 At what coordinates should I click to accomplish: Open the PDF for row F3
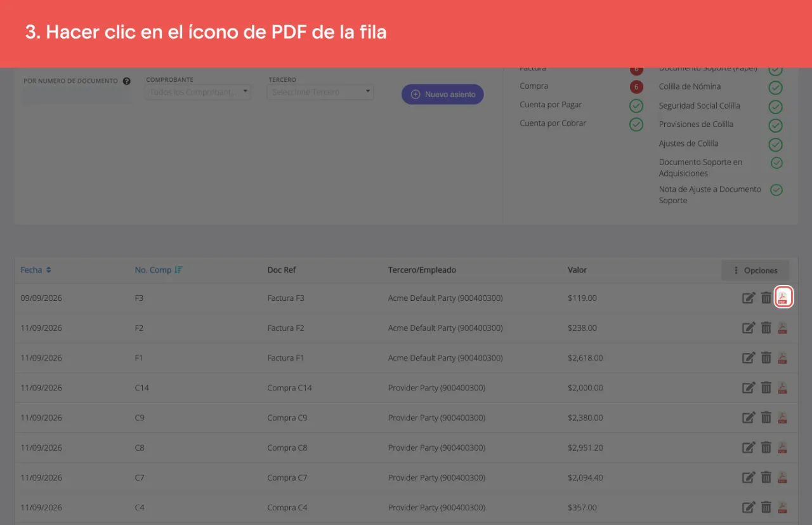pos(783,298)
